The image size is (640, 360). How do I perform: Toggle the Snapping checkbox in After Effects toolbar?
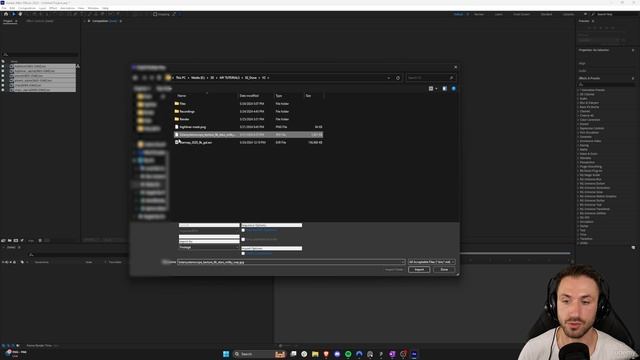(x=155, y=14)
